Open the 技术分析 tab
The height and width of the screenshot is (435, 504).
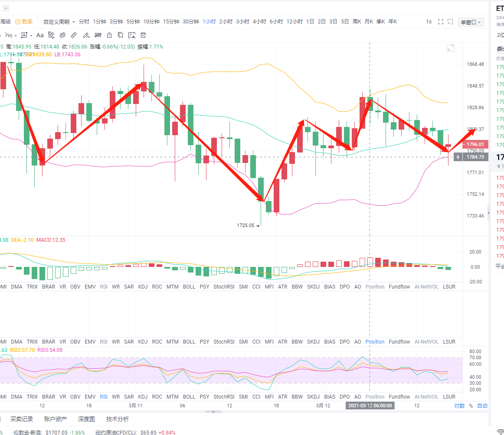point(117,419)
